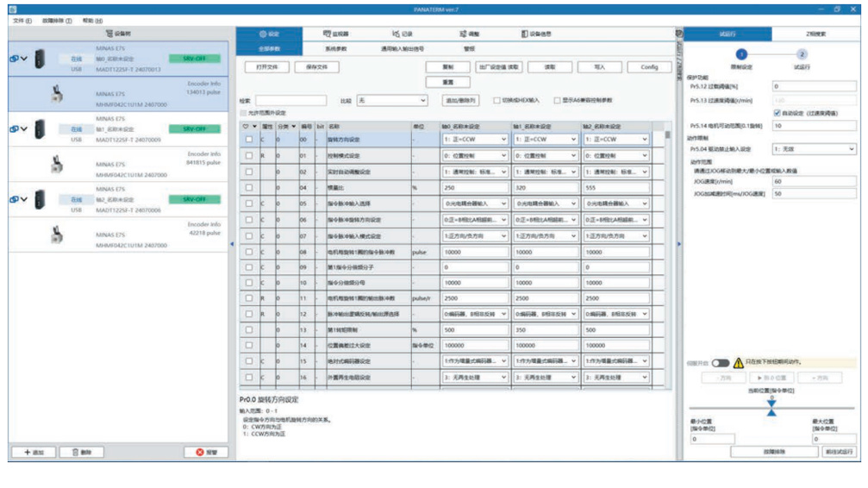Click the plus Add device button
Viewport: 868px width, 488px height.
[x=34, y=452]
